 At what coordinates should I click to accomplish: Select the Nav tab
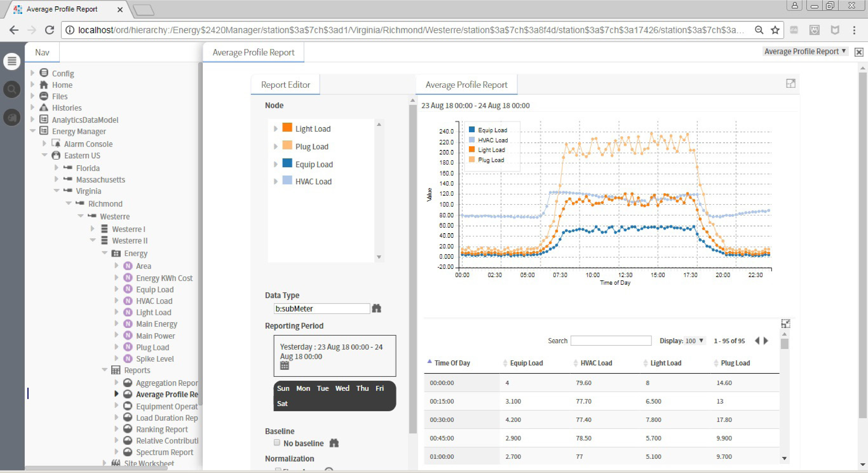coord(42,52)
